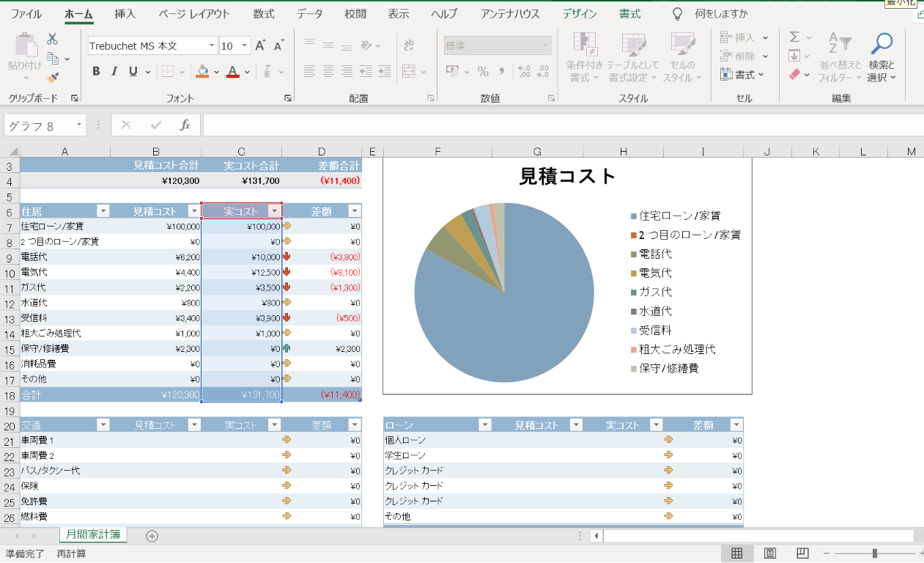924x563 pixels.
Task: Click the insert function fx icon
Action: (x=185, y=125)
